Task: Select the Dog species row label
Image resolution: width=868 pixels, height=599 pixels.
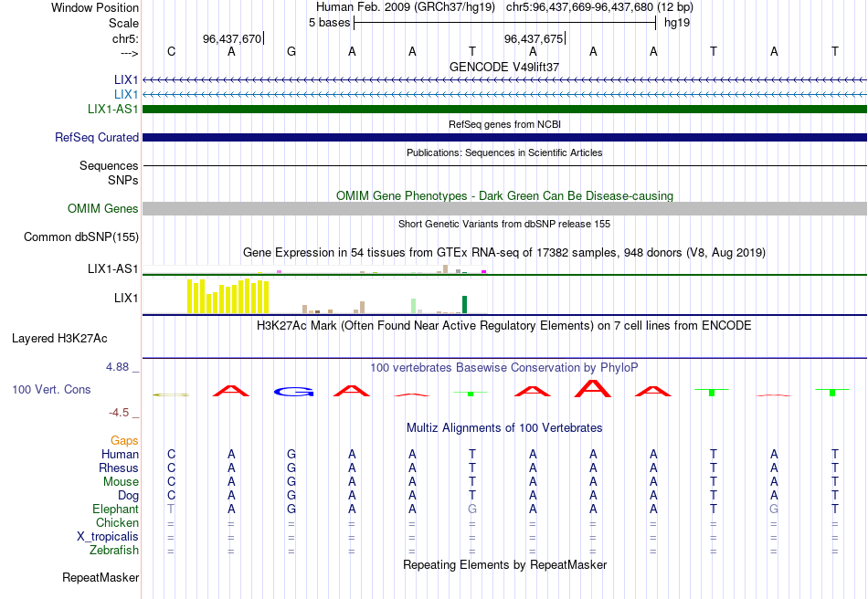Action: [x=129, y=496]
